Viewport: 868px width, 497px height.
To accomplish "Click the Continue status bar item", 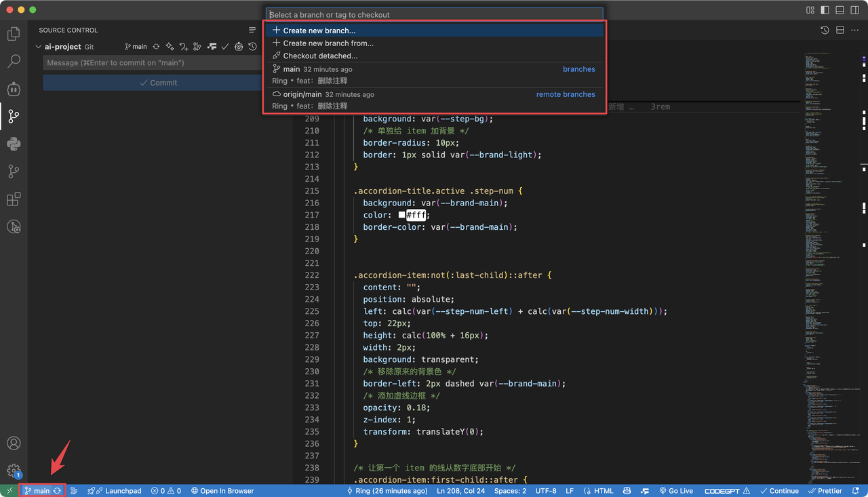I will coord(779,491).
